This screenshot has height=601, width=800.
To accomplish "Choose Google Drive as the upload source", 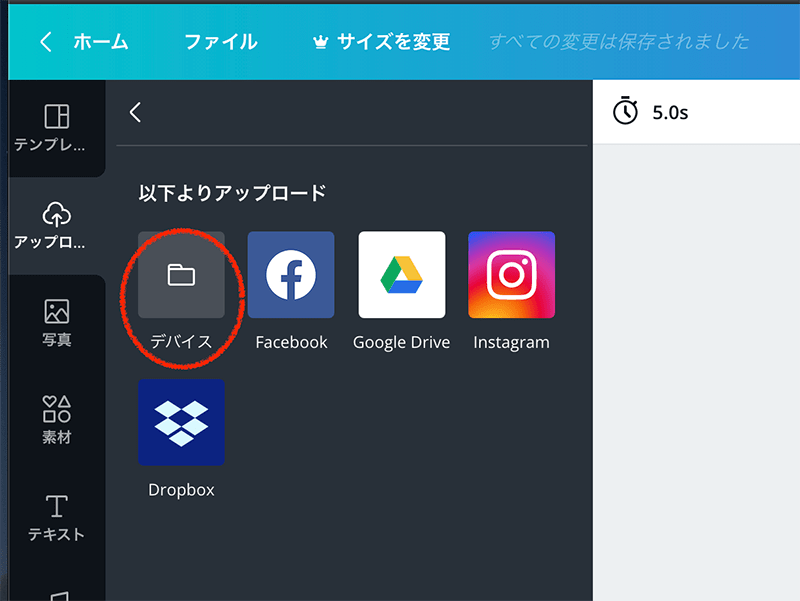I will (402, 274).
